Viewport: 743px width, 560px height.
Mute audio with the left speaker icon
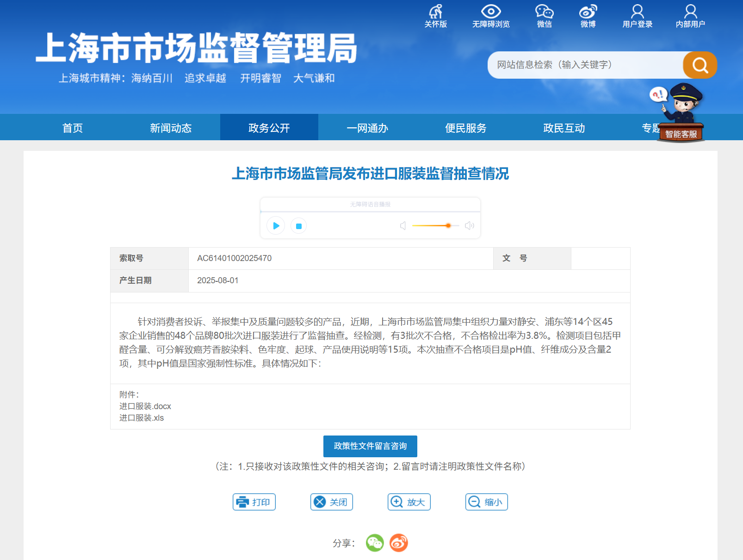(403, 226)
